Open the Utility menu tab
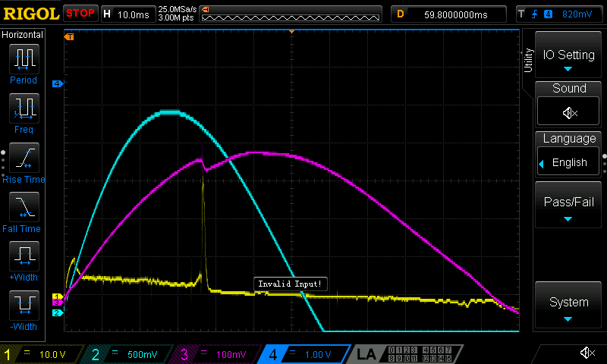 528,61
